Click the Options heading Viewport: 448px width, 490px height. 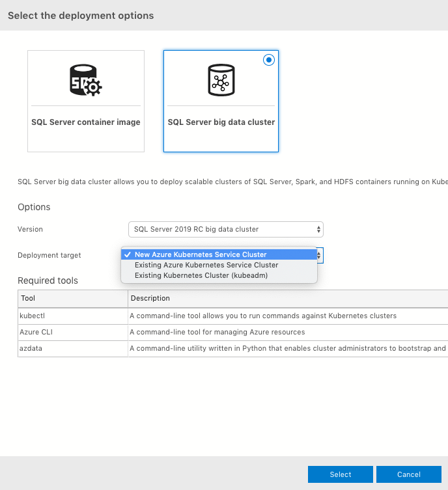(34, 207)
